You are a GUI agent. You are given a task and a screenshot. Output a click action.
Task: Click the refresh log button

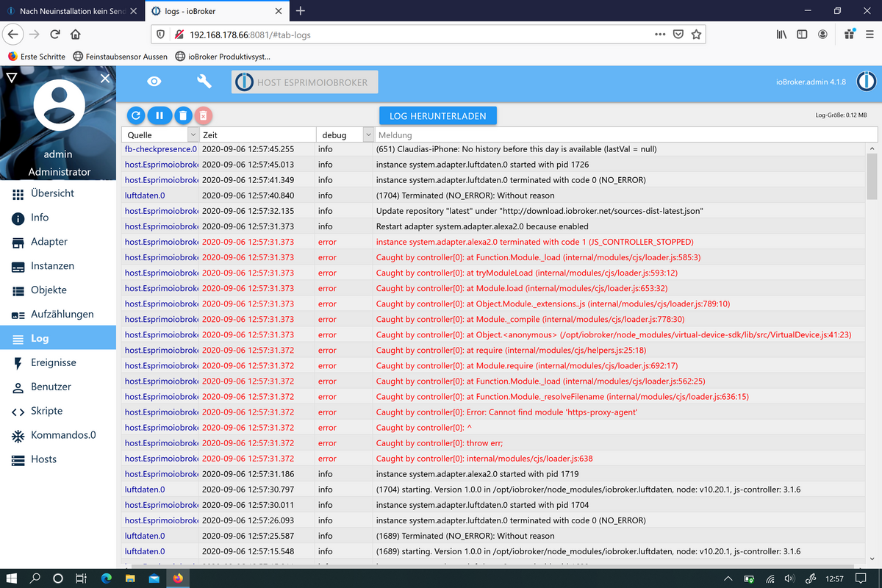[x=136, y=115]
